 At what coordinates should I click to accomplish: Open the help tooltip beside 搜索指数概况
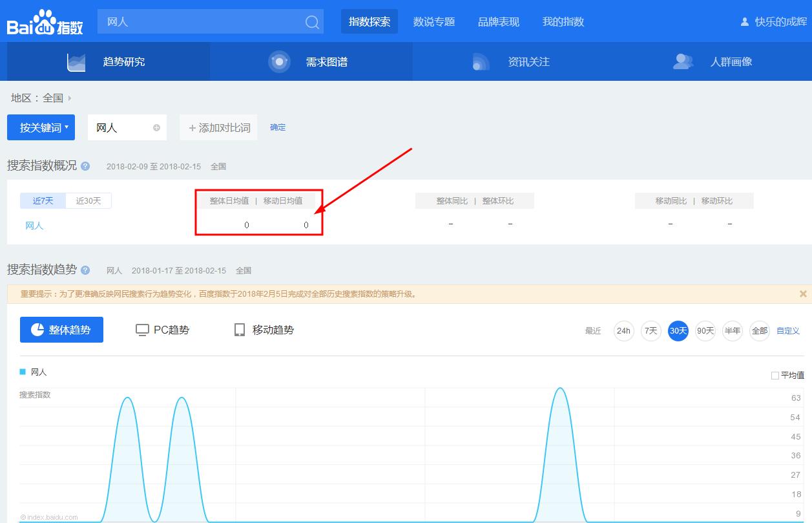click(86, 165)
